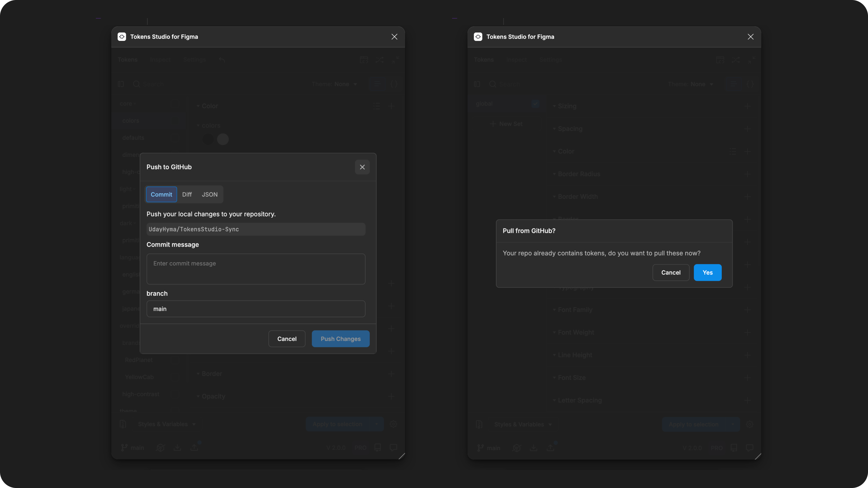Cancel the Push to GitHub dialog
The height and width of the screenshot is (488, 868).
pyautogui.click(x=287, y=339)
